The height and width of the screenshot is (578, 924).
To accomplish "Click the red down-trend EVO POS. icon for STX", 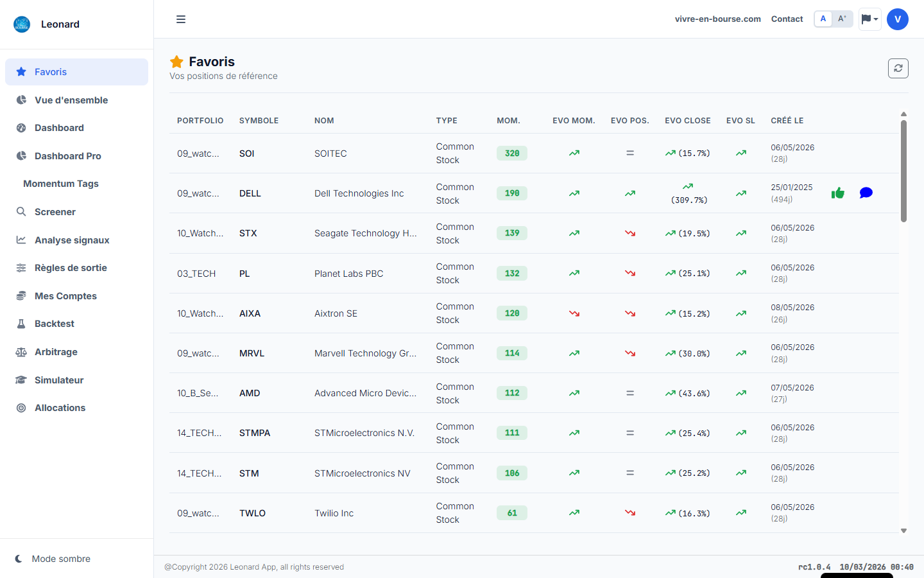I will tap(630, 233).
